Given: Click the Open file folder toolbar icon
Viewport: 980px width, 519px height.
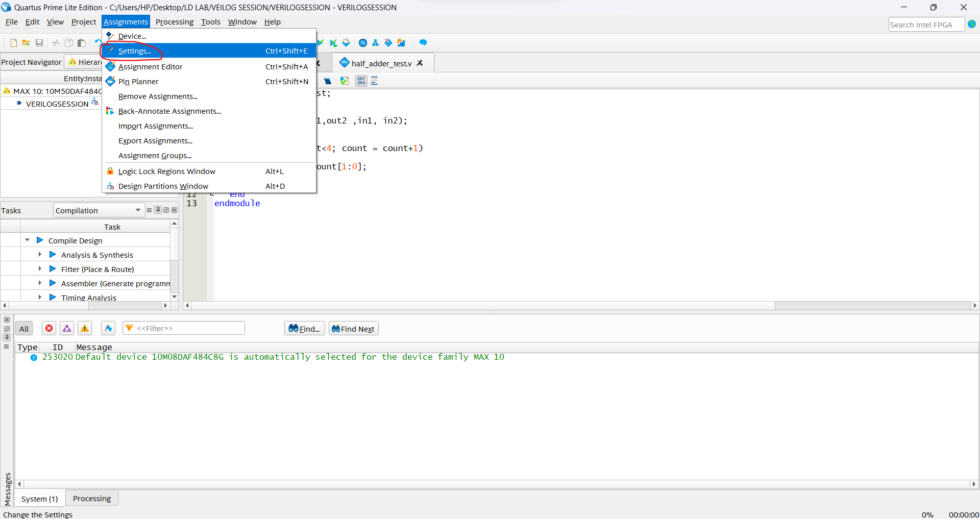Looking at the screenshot, I should [26, 43].
